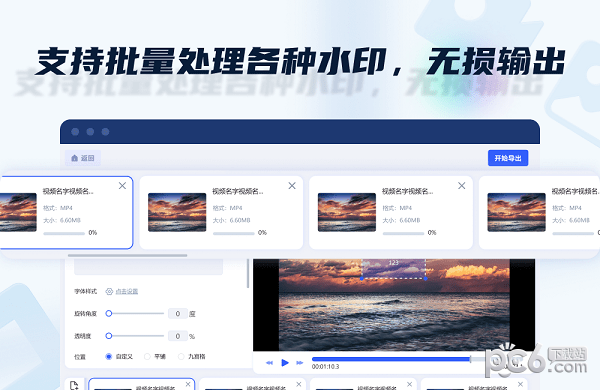The height and width of the screenshot is (390, 600).
Task: Click the settings panel vertical scrollbar
Action: 248,273
